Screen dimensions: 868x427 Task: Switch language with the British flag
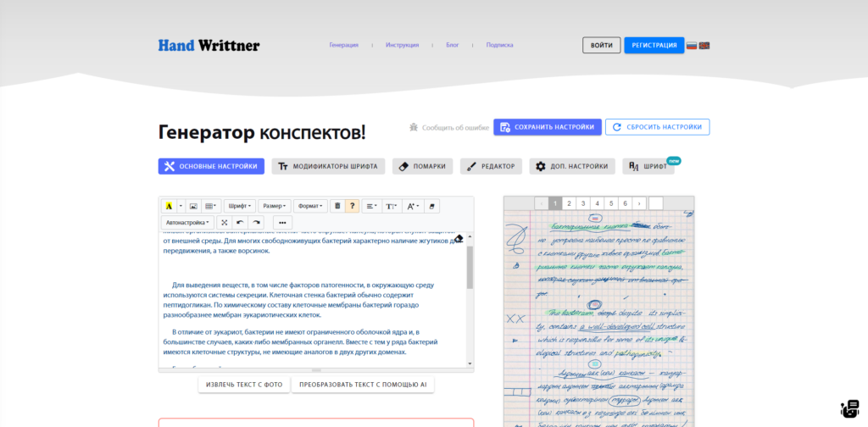tap(704, 45)
